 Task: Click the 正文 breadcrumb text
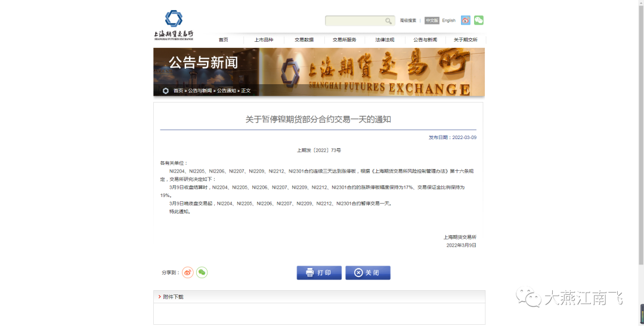246,91
